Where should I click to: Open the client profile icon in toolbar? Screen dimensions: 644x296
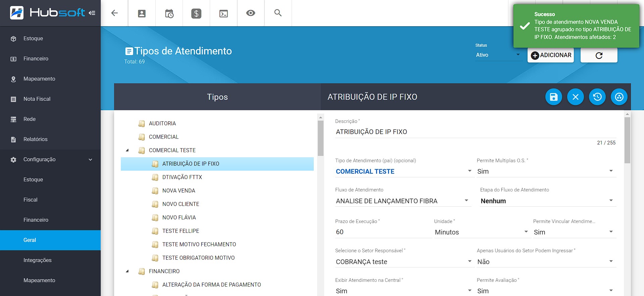142,13
